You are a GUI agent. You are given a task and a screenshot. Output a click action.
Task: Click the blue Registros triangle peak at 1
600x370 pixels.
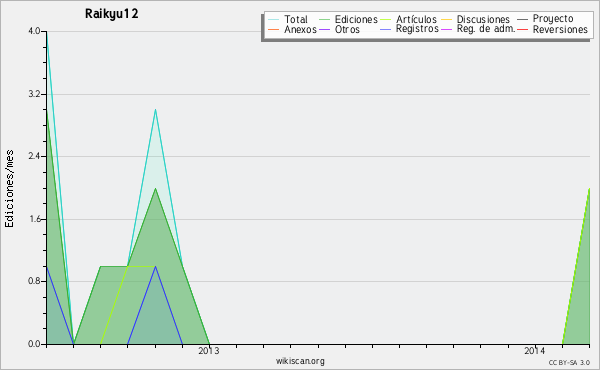point(155,267)
